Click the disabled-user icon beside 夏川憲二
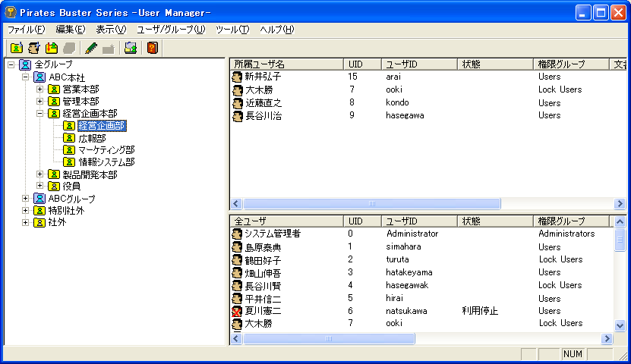 pos(237,311)
